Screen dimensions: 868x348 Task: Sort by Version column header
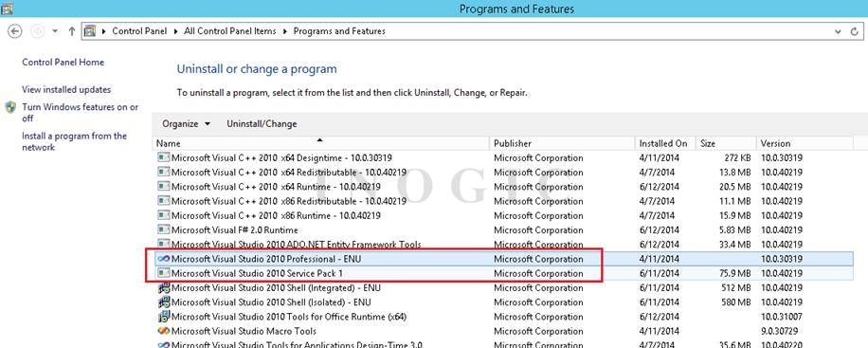(x=805, y=143)
